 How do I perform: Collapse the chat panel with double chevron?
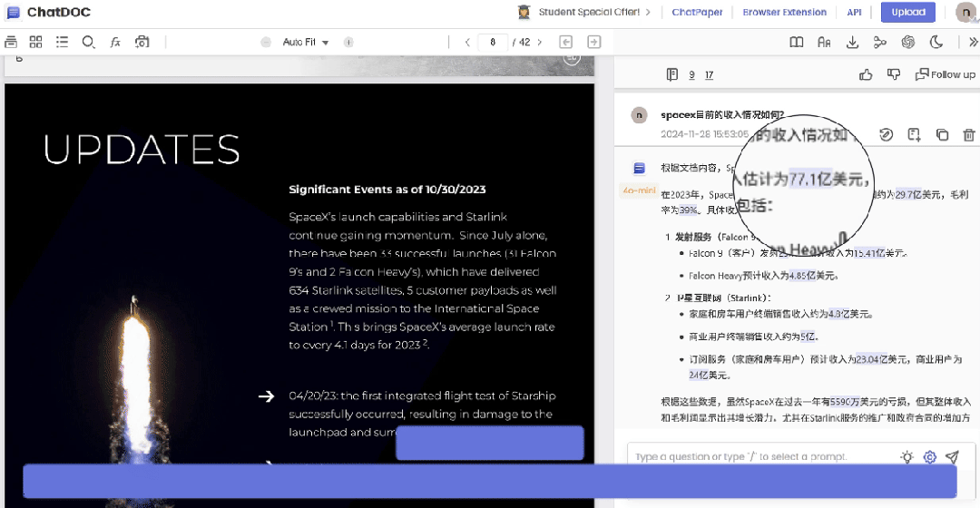point(973,42)
